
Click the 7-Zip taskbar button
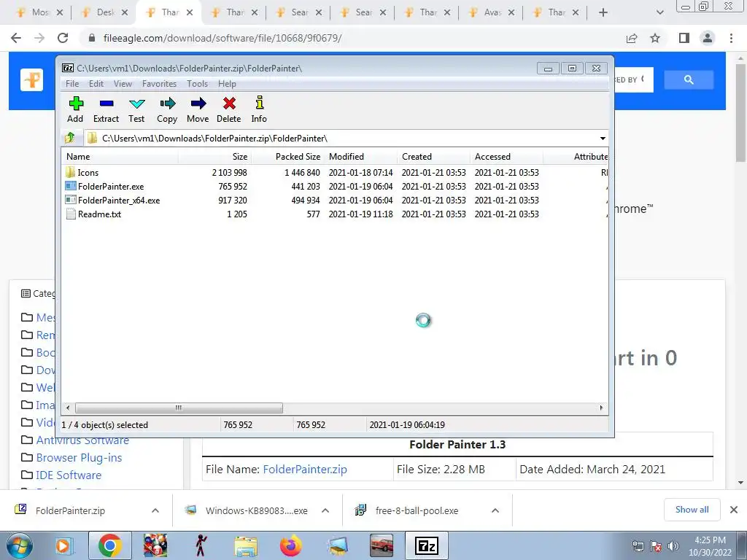pyautogui.click(x=426, y=545)
